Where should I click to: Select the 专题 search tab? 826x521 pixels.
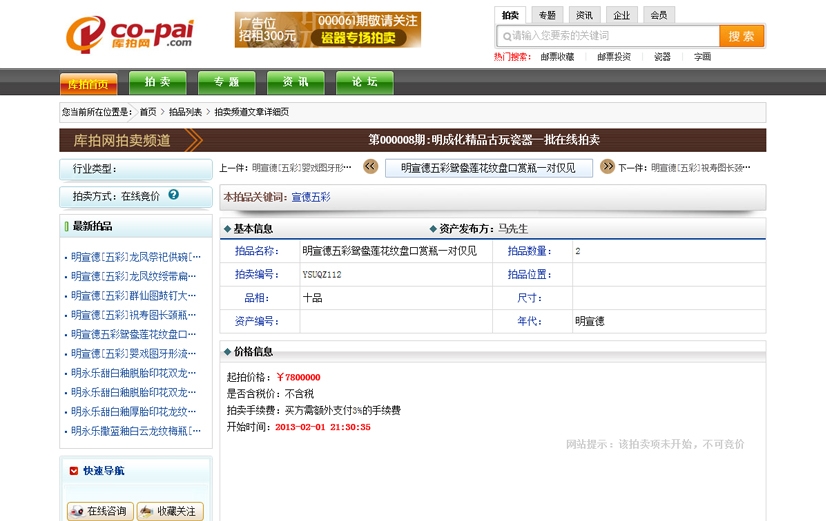[547, 15]
